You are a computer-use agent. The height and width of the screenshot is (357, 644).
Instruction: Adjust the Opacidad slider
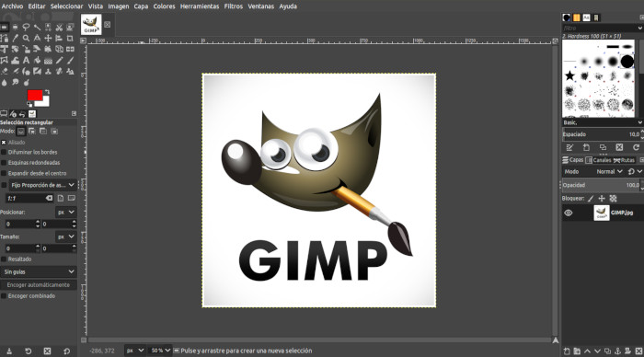pyautogui.click(x=601, y=185)
